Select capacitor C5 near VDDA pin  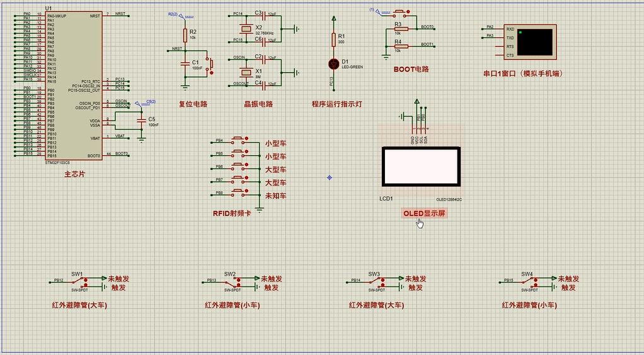coord(142,120)
